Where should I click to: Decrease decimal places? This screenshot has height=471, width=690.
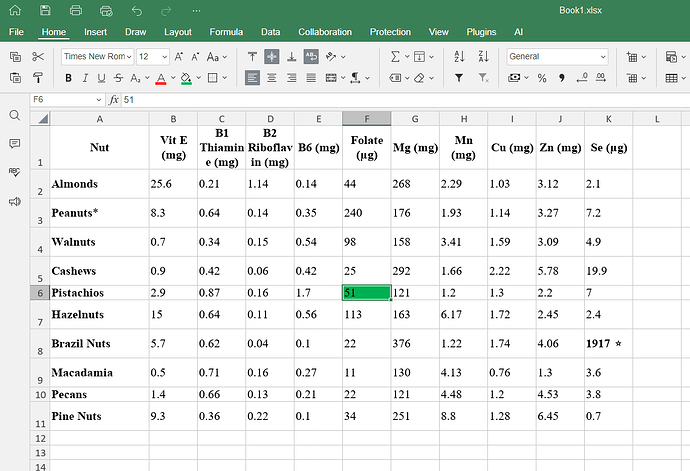tap(582, 78)
